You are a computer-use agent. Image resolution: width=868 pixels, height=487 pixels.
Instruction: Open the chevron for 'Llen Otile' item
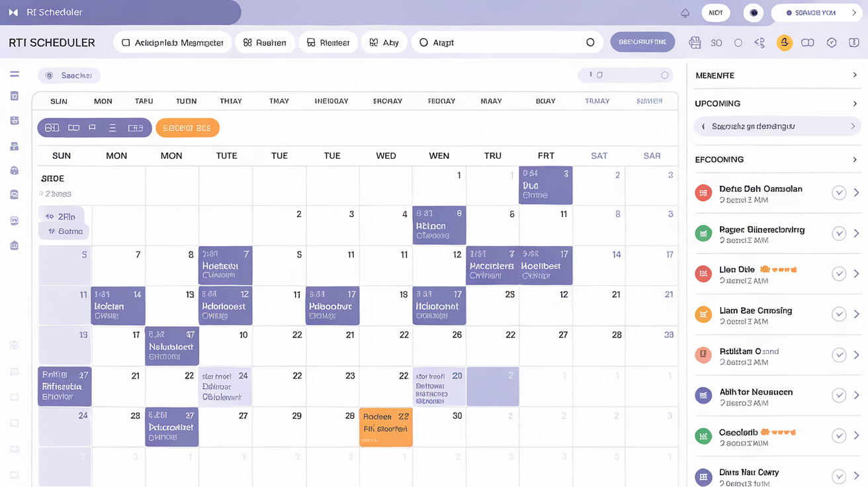pos(857,274)
